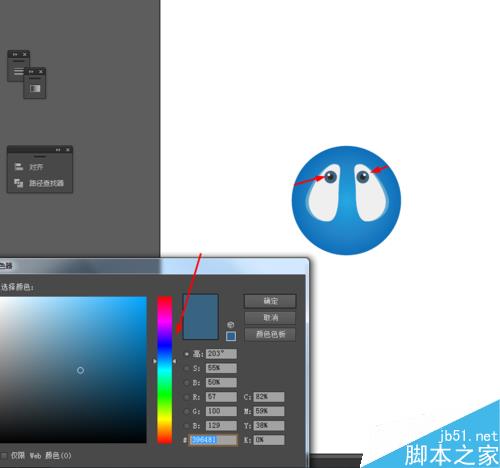Close the Align/Pathfinder floating dock

point(68,150)
